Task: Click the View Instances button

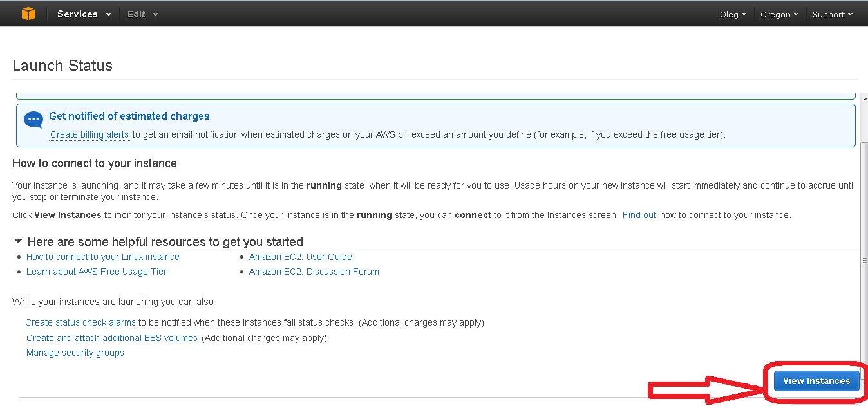Action: [816, 381]
